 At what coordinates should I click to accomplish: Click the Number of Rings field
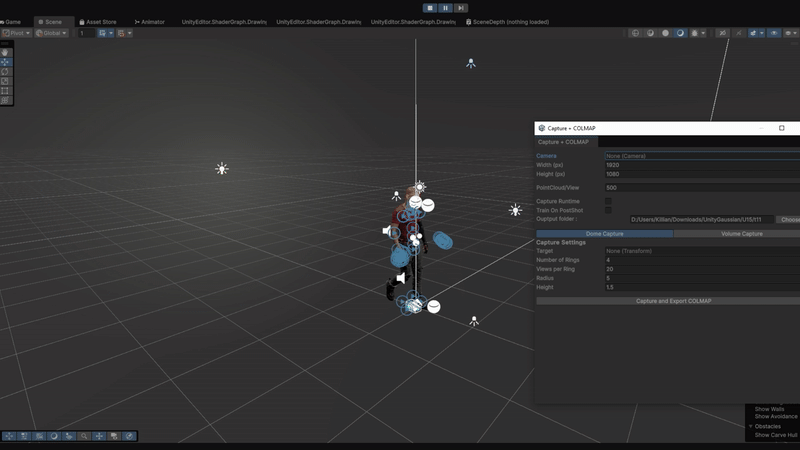pos(702,260)
